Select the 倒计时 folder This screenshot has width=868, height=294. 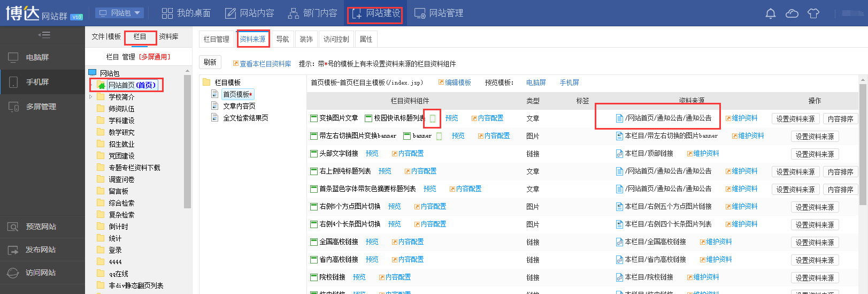(x=118, y=227)
